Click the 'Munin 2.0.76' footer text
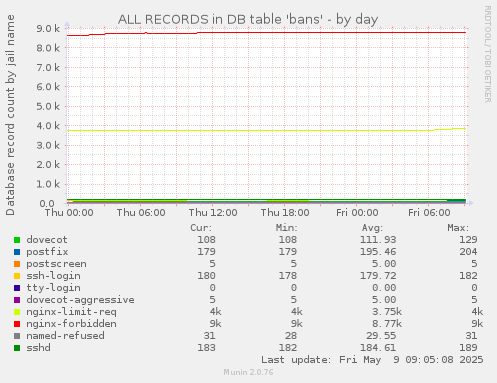Screen dimensions: 497x383 click(x=248, y=372)
